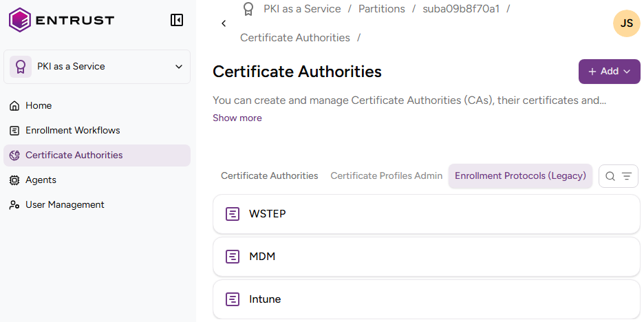This screenshot has height=322, width=644.
Task: Switch to Certificate Authorities tab
Action: click(x=269, y=176)
